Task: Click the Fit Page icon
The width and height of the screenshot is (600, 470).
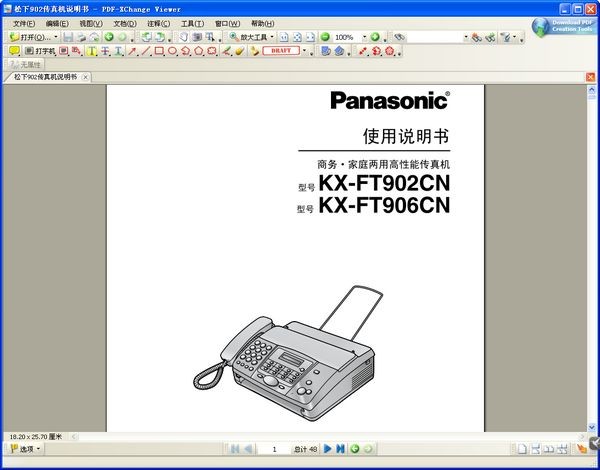Action: [x=297, y=37]
